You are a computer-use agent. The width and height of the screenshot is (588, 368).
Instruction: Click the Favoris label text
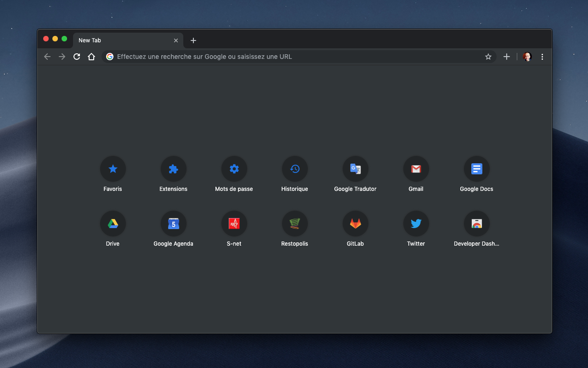[113, 189]
